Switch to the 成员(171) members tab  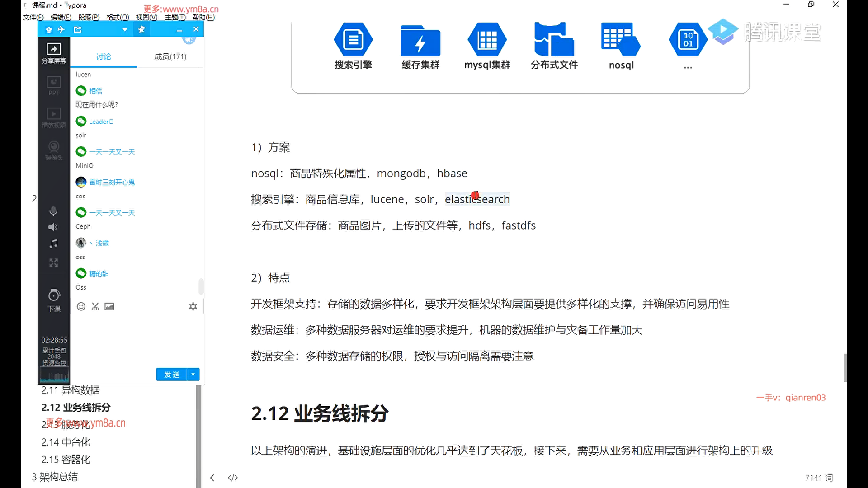click(170, 56)
